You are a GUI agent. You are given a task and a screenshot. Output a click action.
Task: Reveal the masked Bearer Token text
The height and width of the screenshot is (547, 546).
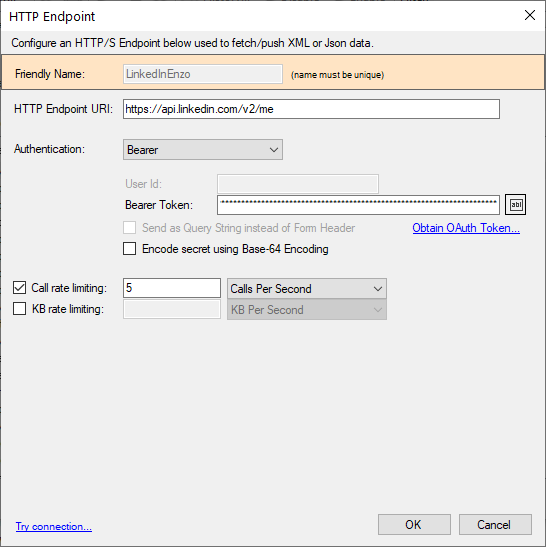tap(515, 204)
